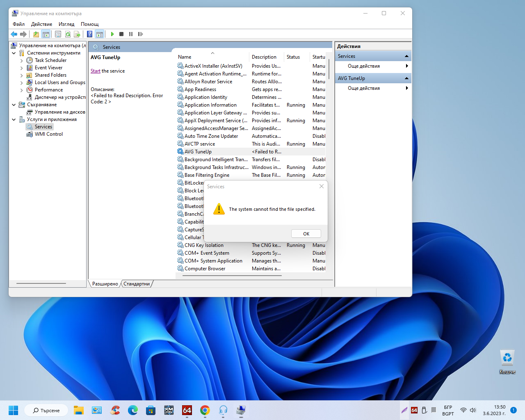Select Services node in the tree
Viewport: 525px width, 420px height.
40,127
